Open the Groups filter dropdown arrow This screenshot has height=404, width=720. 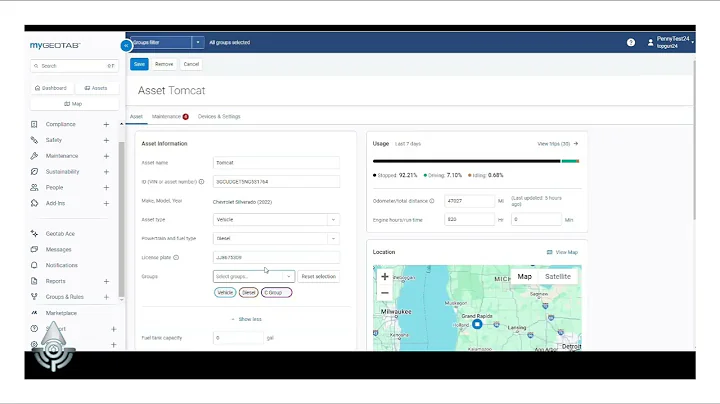(198, 42)
